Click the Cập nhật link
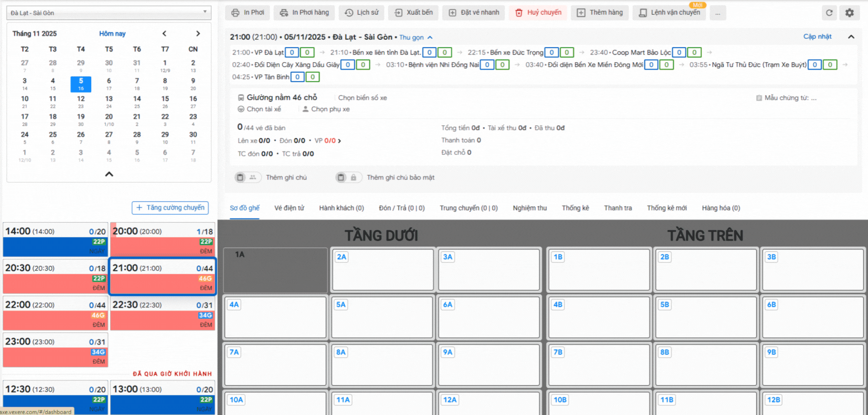 click(x=817, y=37)
